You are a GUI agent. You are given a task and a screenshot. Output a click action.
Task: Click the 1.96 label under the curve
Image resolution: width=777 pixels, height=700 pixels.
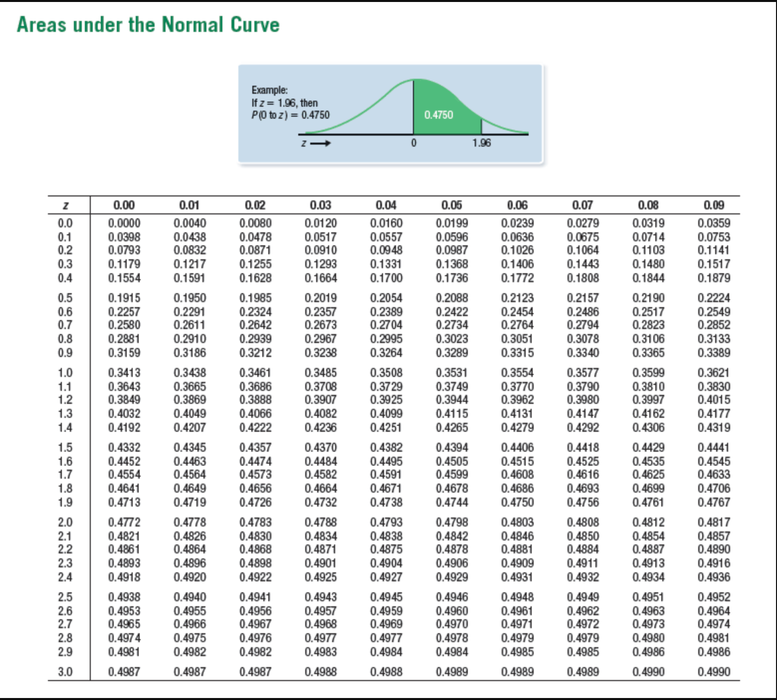(x=482, y=143)
